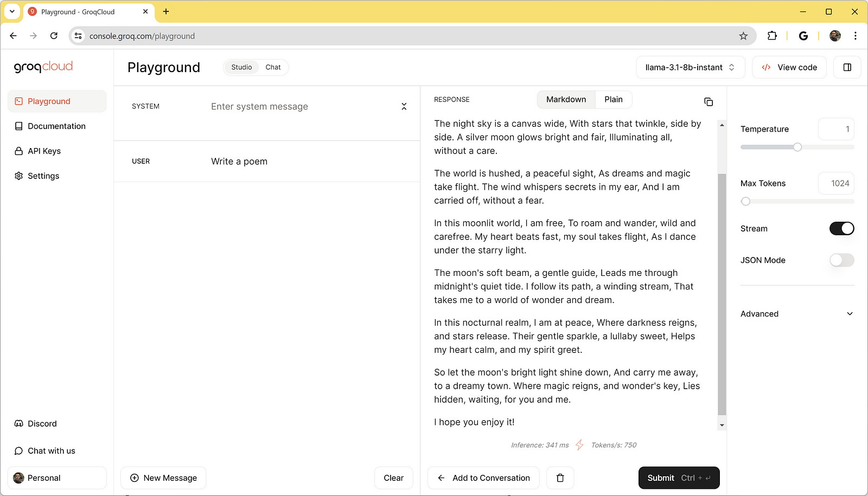Screen dimensions: 868x496
Task: Click the Submit button
Action: click(679, 478)
